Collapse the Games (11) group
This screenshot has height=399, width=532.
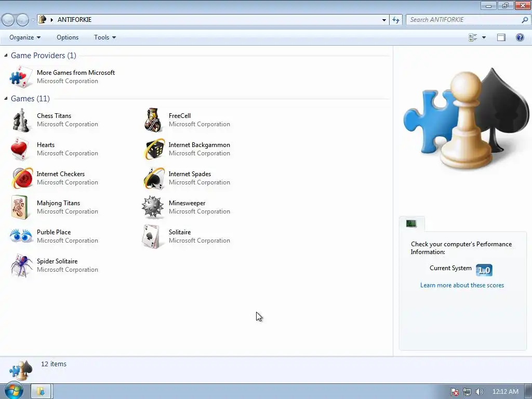coord(6,98)
